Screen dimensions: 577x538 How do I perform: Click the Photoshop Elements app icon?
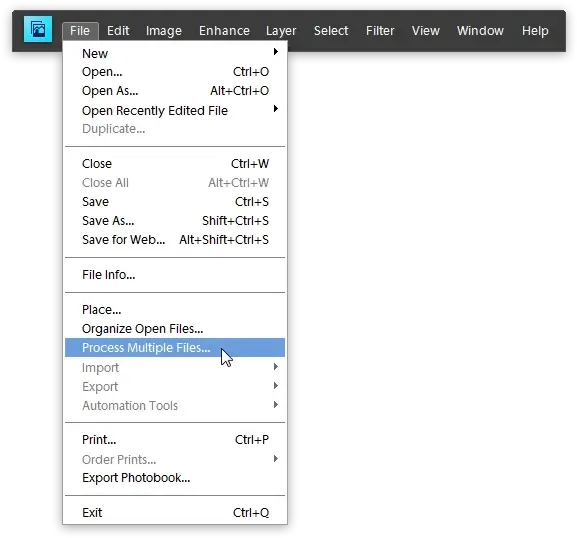(x=38, y=29)
